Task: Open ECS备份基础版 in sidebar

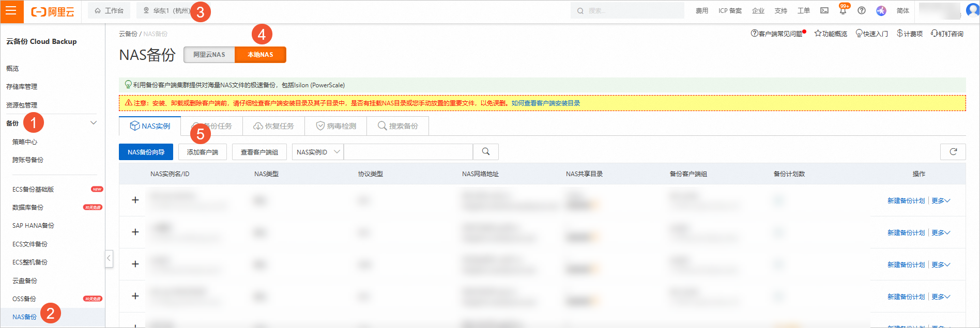Action: click(x=33, y=189)
